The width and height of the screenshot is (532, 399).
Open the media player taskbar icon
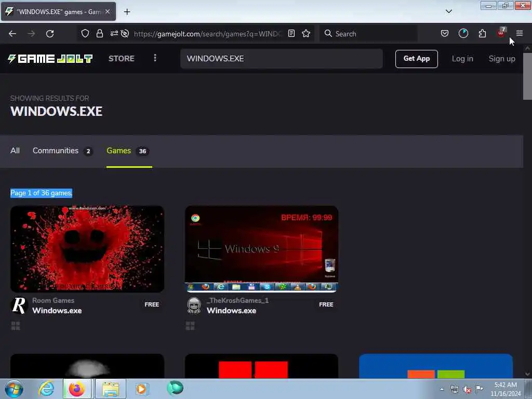(141, 389)
